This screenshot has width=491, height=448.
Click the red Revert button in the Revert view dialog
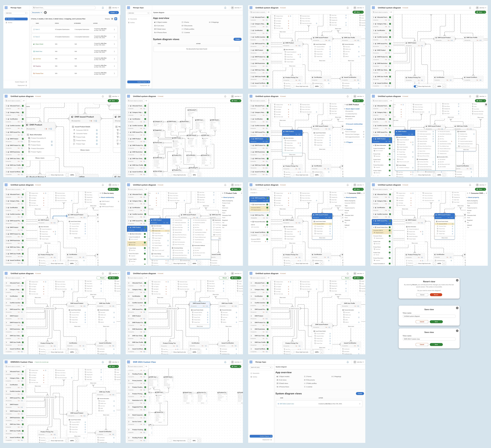click(x=436, y=295)
